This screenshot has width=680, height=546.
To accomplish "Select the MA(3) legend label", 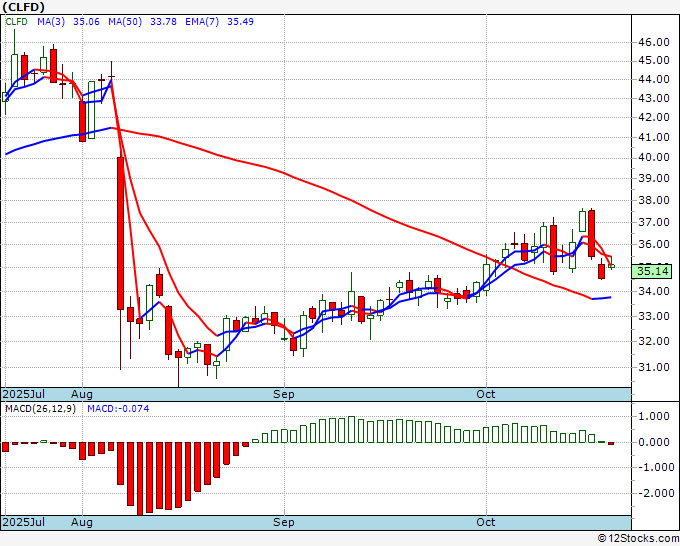I will point(51,22).
